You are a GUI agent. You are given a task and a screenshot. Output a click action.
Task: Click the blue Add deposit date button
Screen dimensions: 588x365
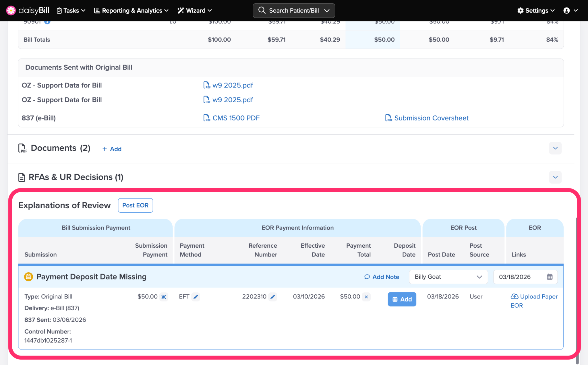coord(402,299)
